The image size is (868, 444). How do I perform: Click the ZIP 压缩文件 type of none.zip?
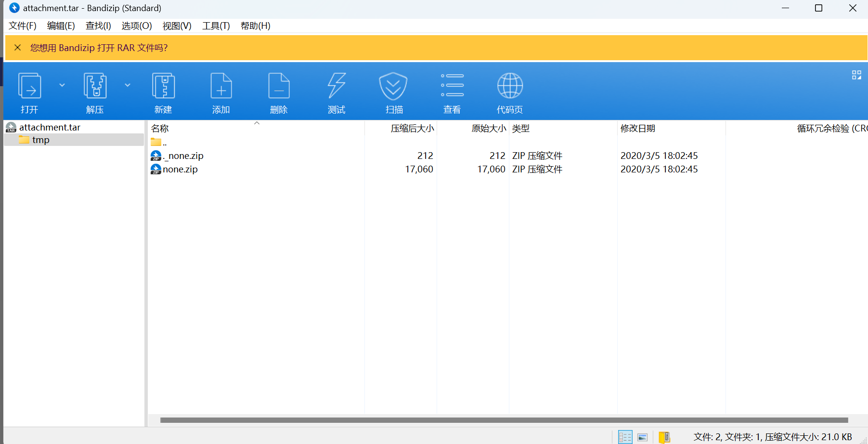click(x=537, y=169)
